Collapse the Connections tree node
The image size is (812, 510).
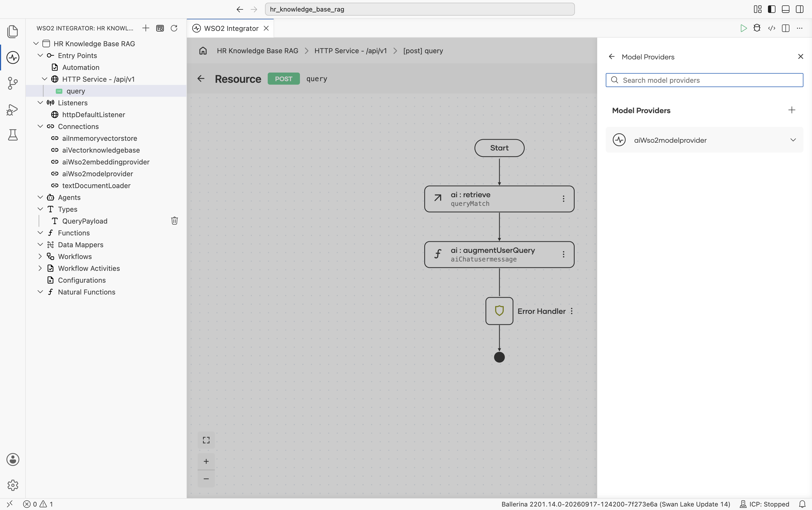40,126
